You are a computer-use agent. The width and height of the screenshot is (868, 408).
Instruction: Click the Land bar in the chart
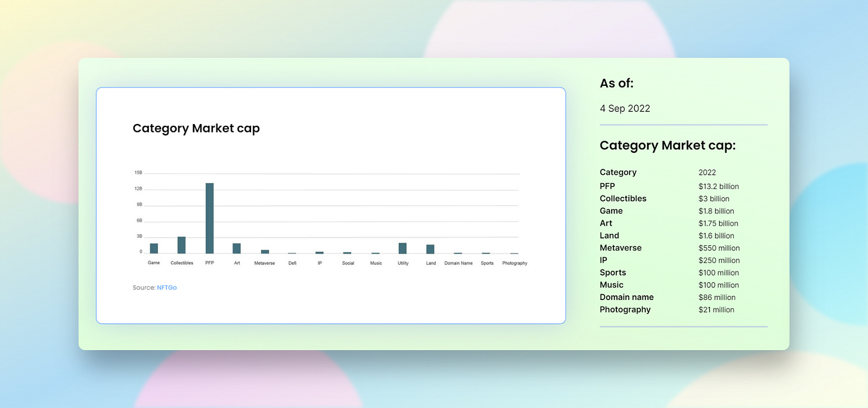(x=430, y=249)
